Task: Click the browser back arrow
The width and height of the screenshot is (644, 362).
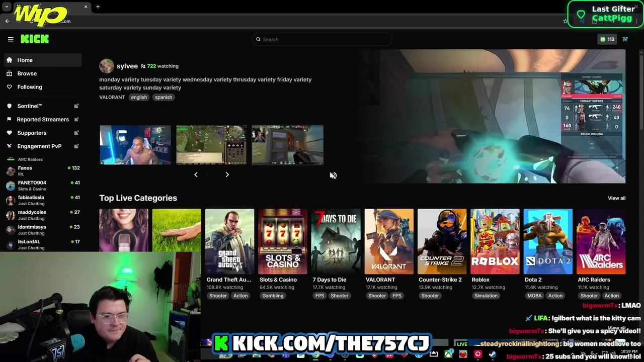Action: [7, 21]
